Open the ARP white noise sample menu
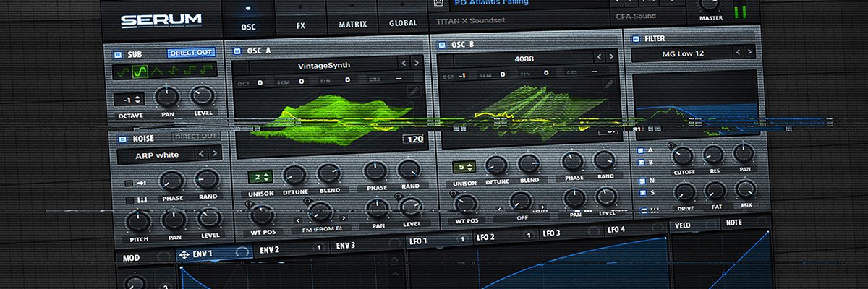 (x=156, y=155)
